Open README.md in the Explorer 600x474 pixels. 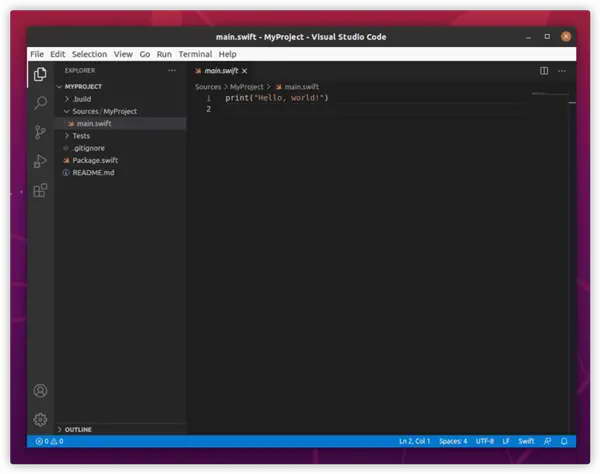point(121,173)
